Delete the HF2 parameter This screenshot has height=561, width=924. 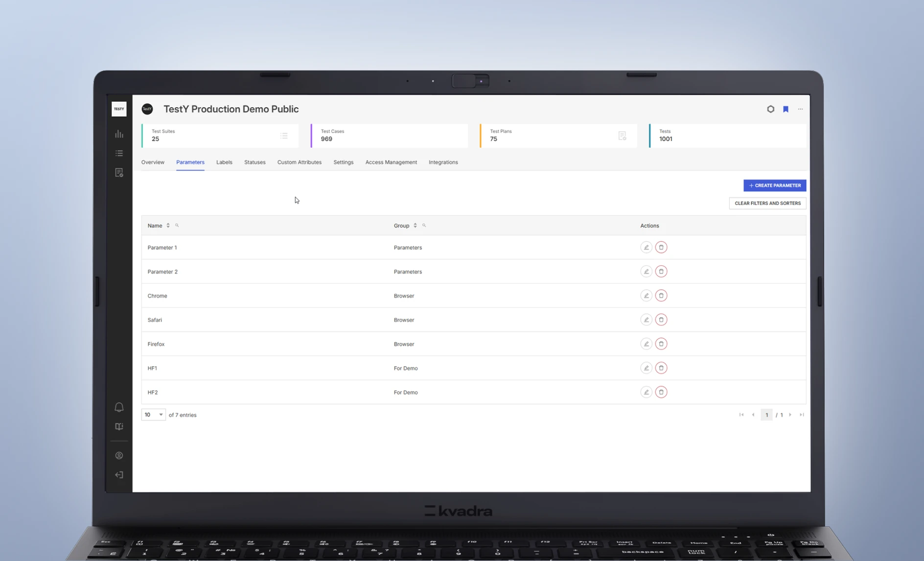(x=661, y=392)
